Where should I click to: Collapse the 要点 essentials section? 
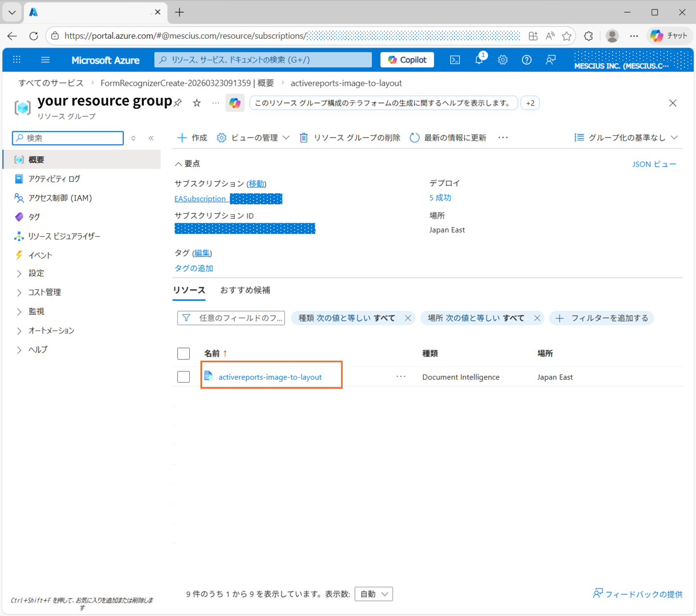[187, 164]
